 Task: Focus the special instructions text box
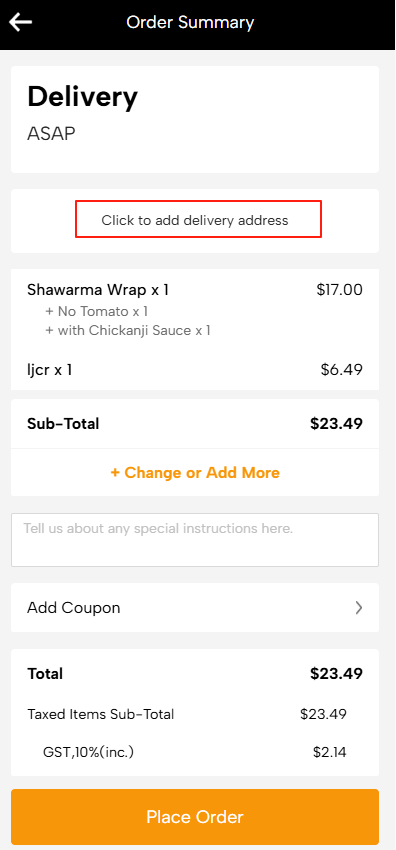pos(195,540)
